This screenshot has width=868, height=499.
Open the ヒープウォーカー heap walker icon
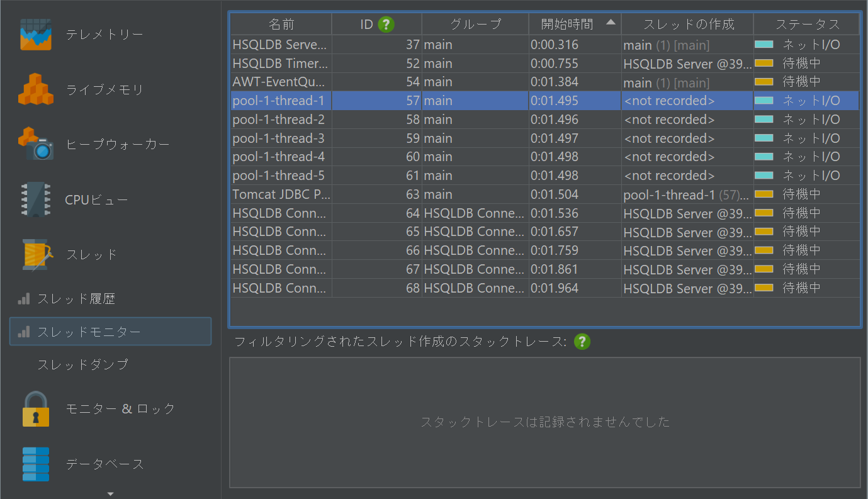pyautogui.click(x=35, y=144)
